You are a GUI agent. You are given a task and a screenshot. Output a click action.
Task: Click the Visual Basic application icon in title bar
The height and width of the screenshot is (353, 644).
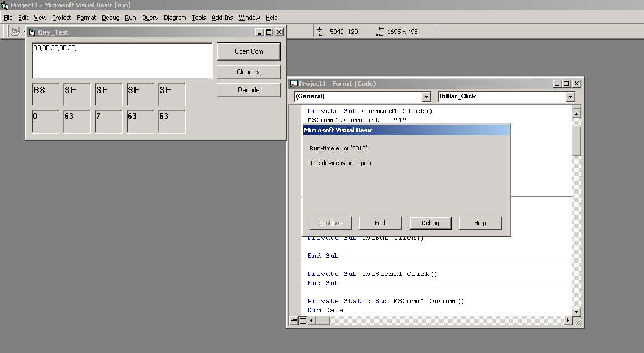tap(5, 5)
